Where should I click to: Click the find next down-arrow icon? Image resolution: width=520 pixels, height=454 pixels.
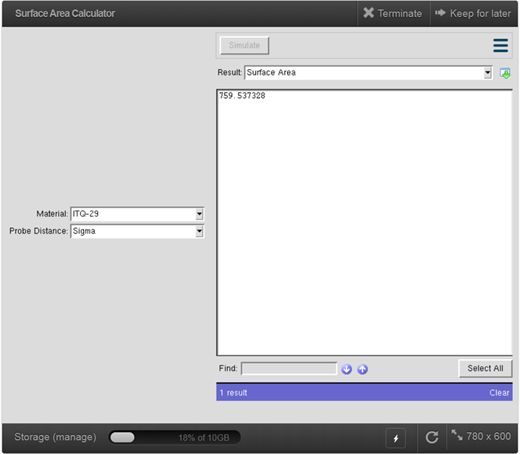pyautogui.click(x=347, y=369)
